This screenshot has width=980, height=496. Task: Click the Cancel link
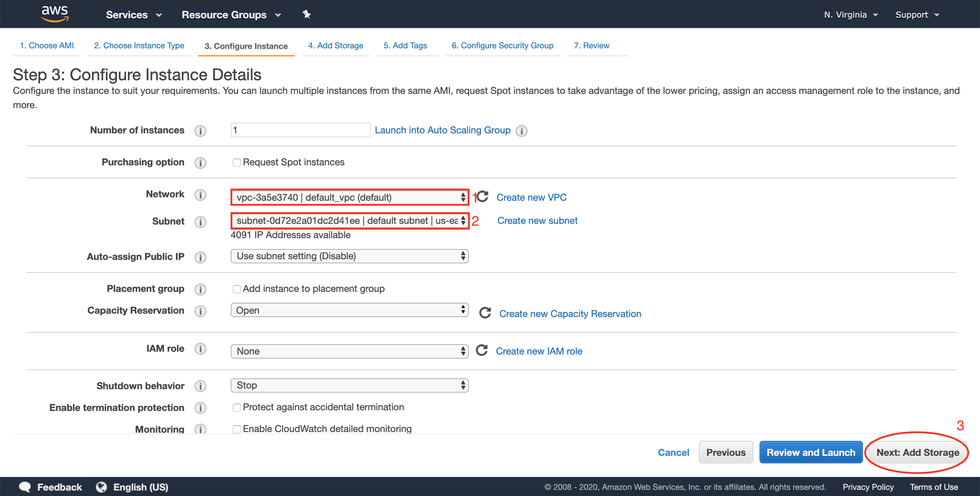pyautogui.click(x=673, y=452)
